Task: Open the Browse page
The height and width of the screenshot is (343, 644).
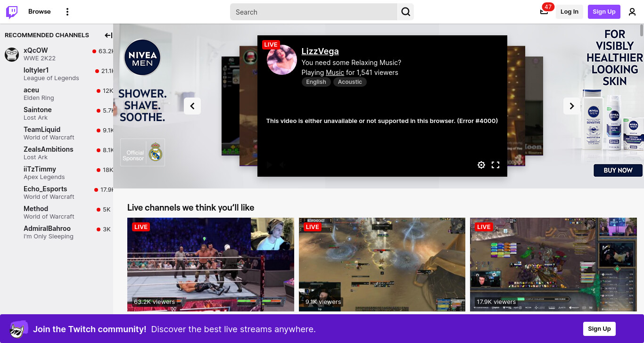Action: [x=40, y=11]
